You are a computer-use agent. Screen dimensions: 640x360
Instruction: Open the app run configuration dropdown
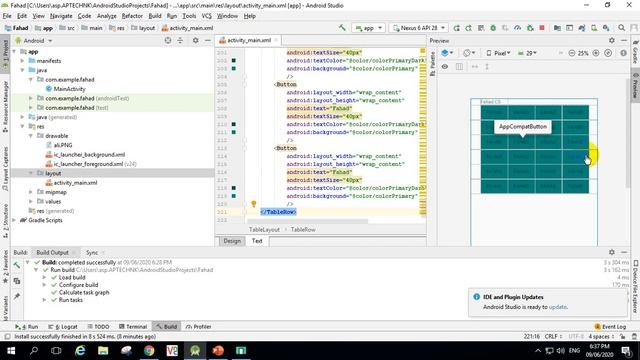pos(369,28)
